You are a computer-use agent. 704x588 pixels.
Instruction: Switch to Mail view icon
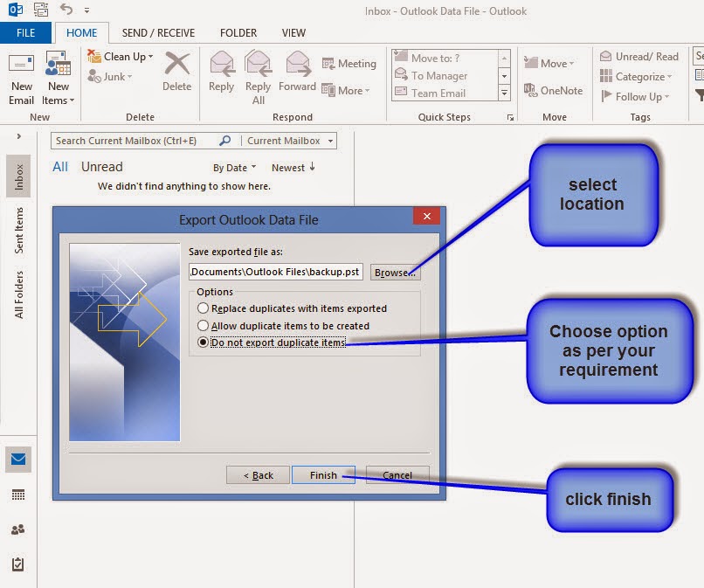click(x=18, y=460)
